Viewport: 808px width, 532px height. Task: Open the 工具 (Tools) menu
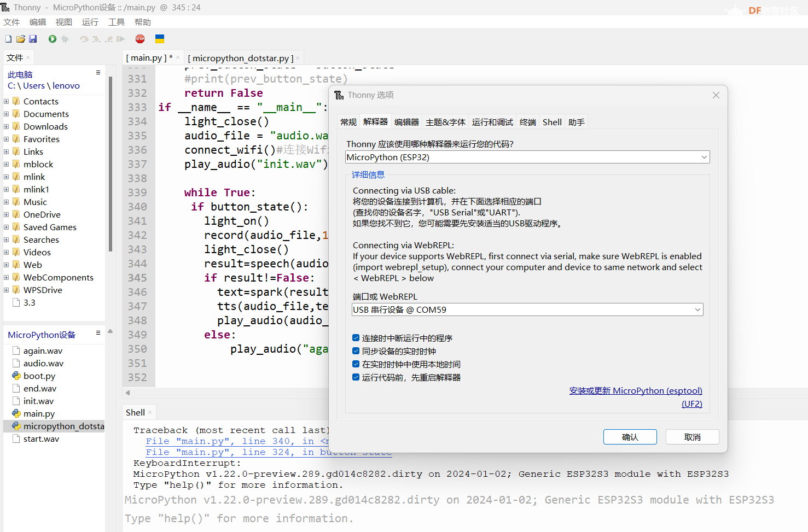click(x=117, y=22)
